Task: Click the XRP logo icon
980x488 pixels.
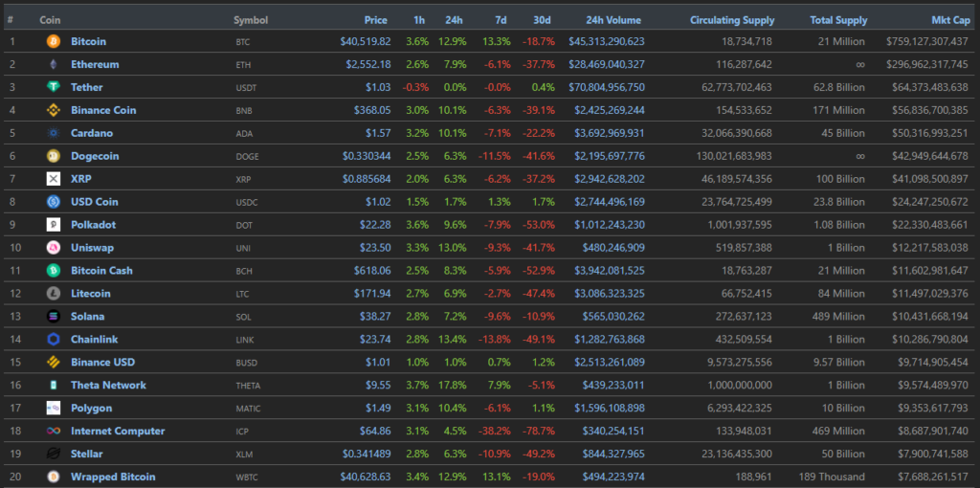Action: 54,179
